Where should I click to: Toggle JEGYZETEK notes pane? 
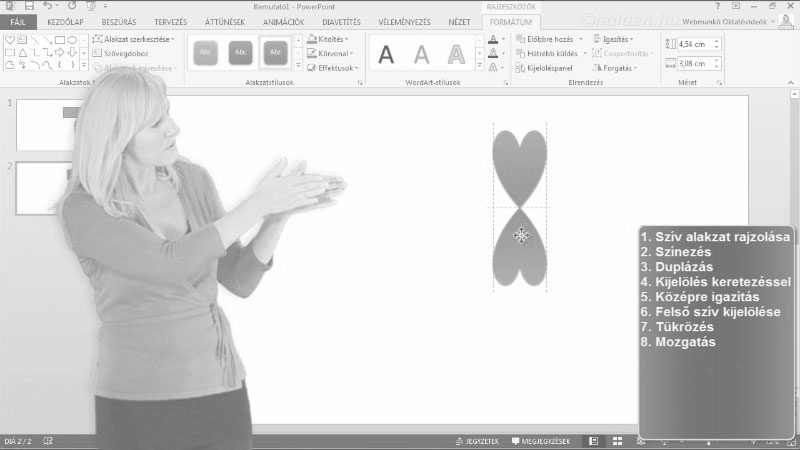[x=478, y=441]
